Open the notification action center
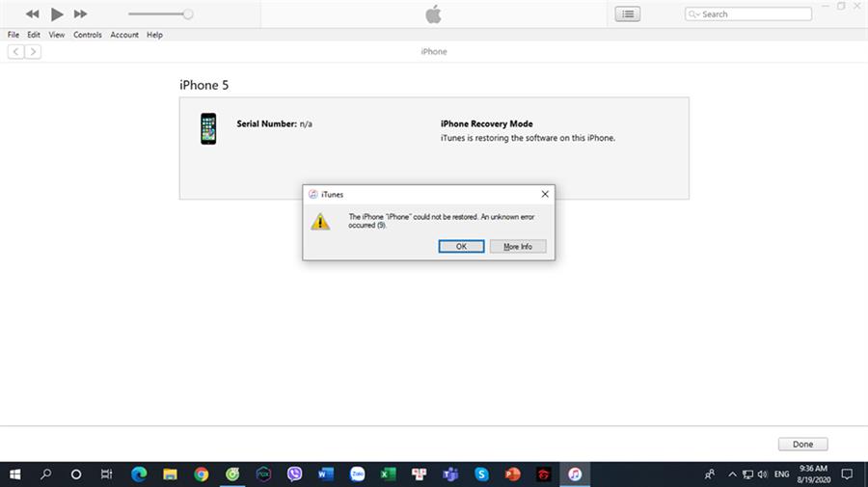Screen dimensions: 868x487 (847, 474)
